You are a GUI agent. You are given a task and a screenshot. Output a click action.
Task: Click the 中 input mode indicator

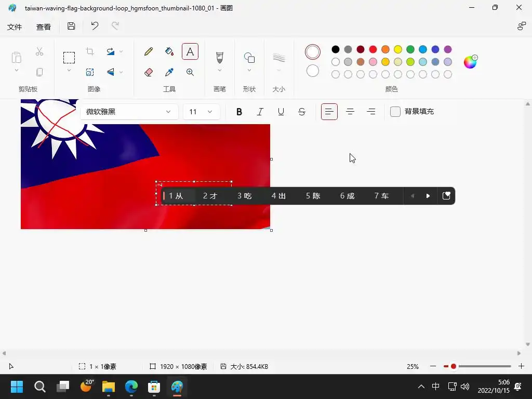click(436, 387)
